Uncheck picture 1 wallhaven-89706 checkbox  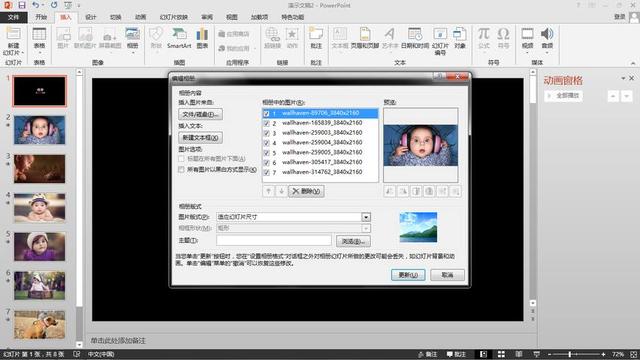(x=267, y=113)
